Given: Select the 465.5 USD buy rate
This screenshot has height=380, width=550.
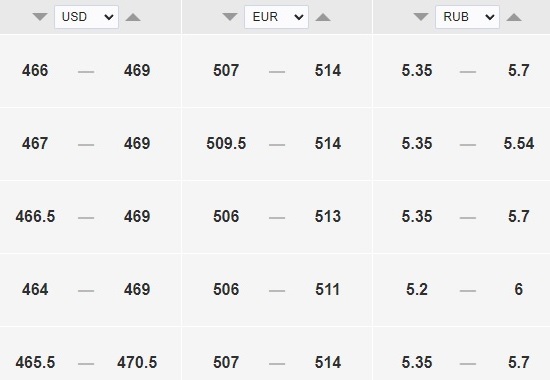Looking at the screenshot, I should [x=35, y=362].
